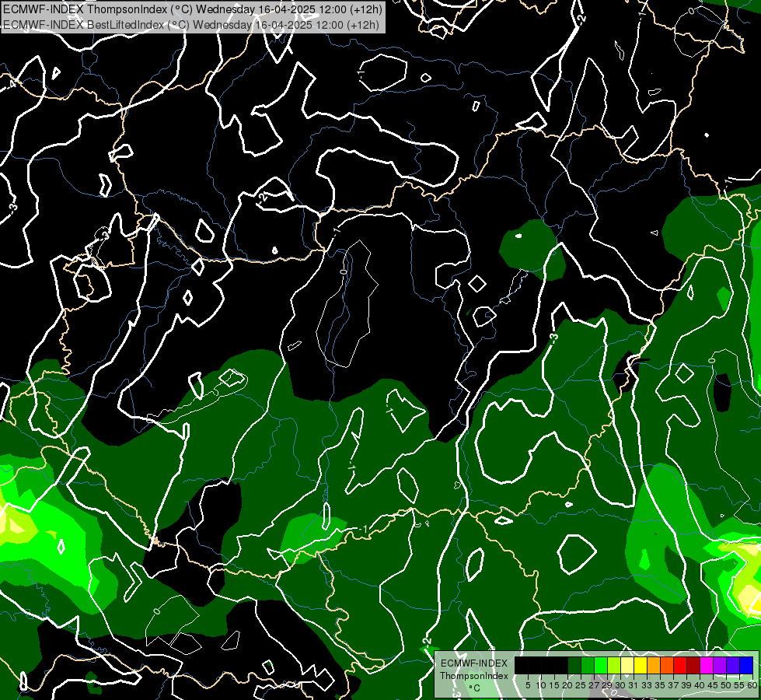Click the legend label 'ThompsonIndex'
Viewport: 761px width, 700px height.
(x=474, y=676)
